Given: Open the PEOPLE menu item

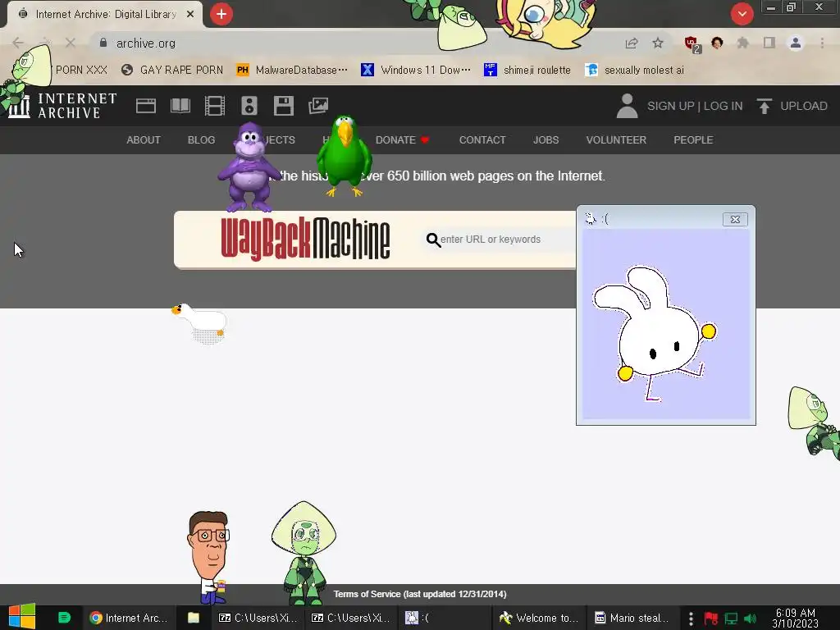Looking at the screenshot, I should click(x=693, y=139).
